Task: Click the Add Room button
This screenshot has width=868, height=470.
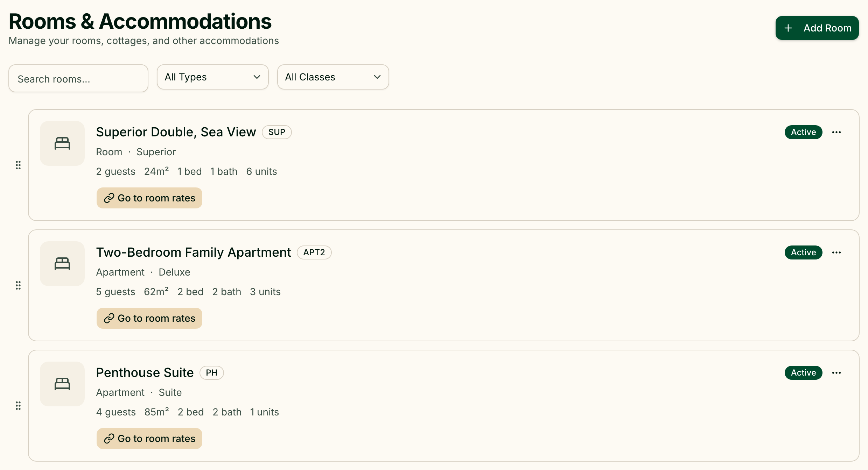Action: click(817, 28)
